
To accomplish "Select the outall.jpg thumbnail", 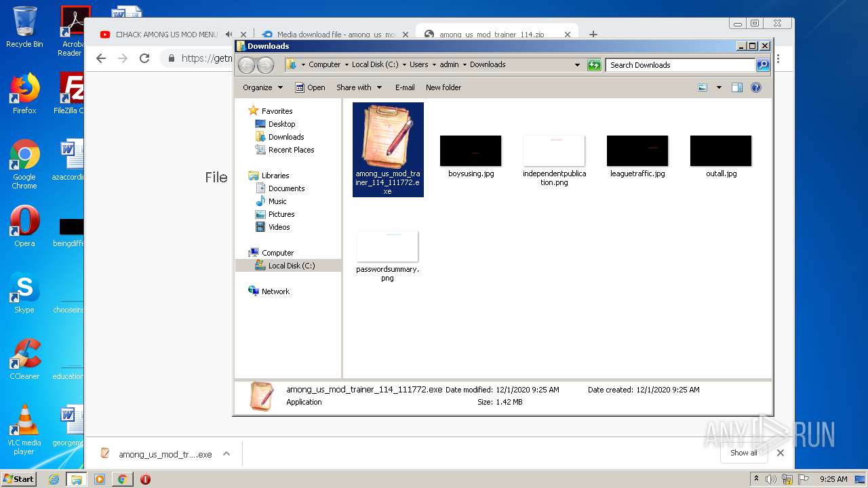I will (721, 150).
